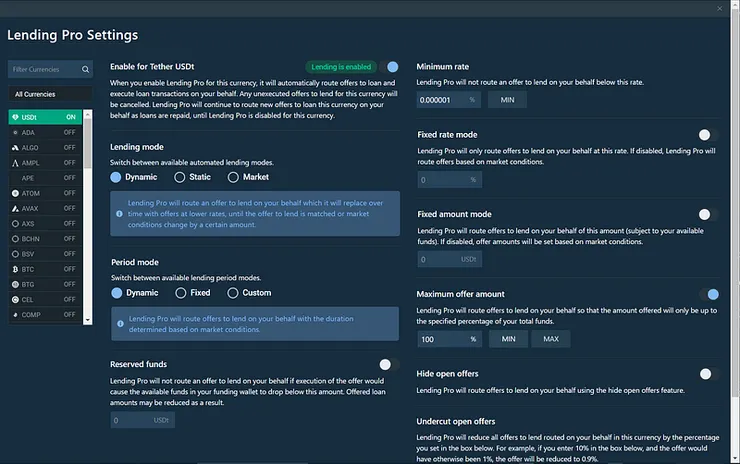Screen dimensions: 740x464
Task: Click the BCHN currency icon
Action: point(15,239)
